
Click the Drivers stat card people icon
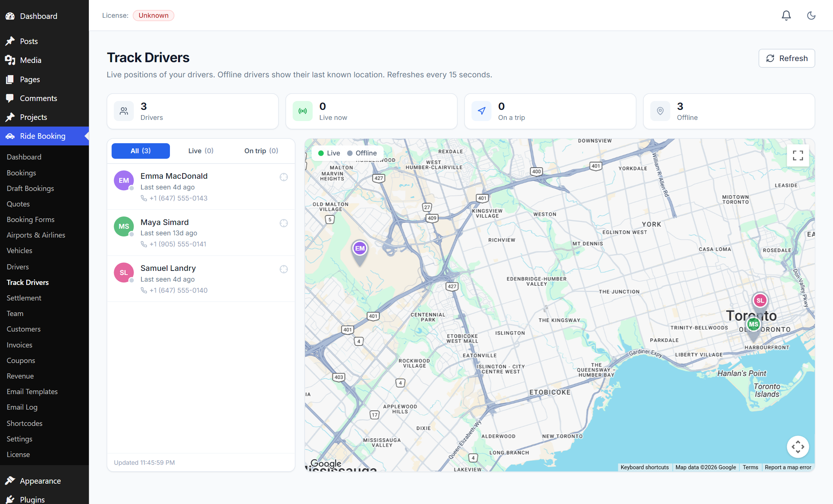pyautogui.click(x=124, y=111)
